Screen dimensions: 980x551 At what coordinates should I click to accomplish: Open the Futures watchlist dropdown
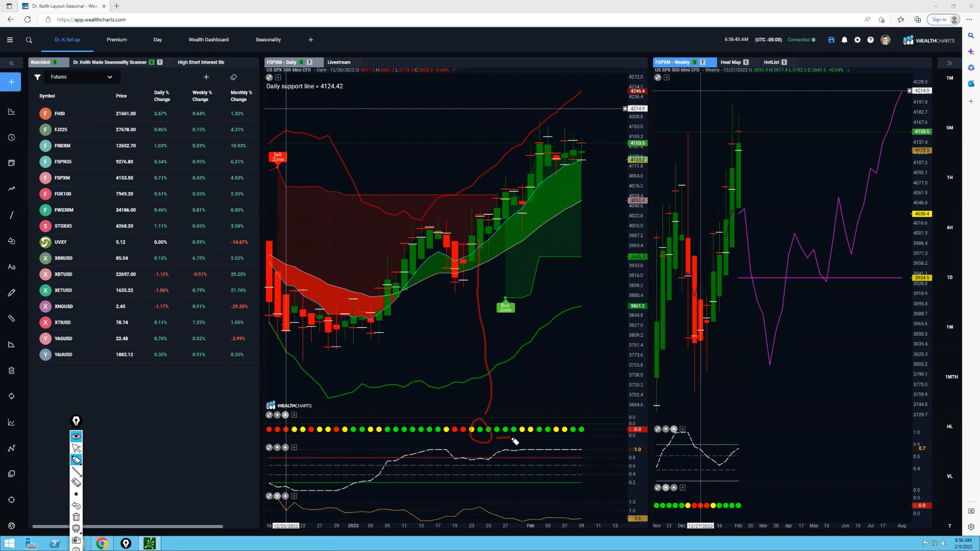pos(82,77)
